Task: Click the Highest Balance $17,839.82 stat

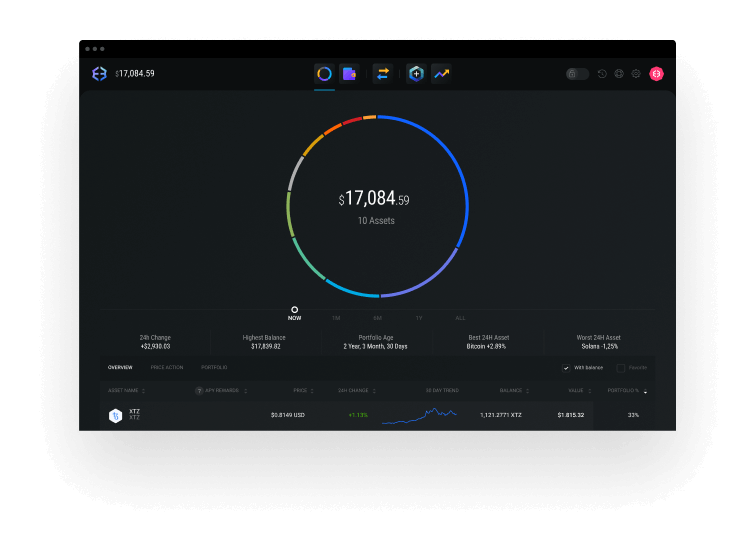Action: [x=264, y=342]
